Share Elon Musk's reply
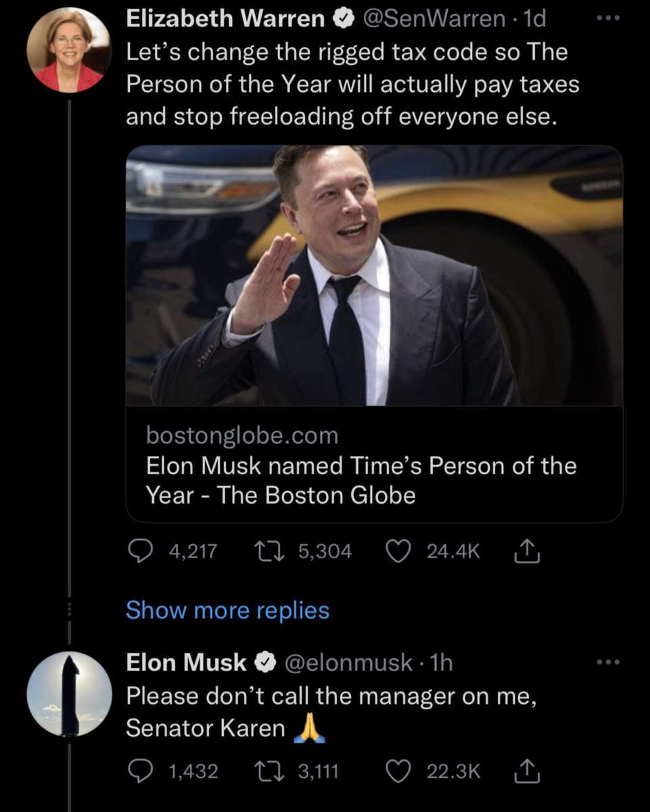Image resolution: width=650 pixels, height=812 pixels. [526, 771]
